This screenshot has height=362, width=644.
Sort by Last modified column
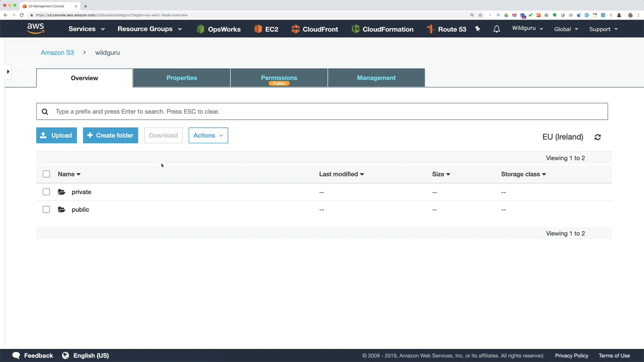coord(341,174)
